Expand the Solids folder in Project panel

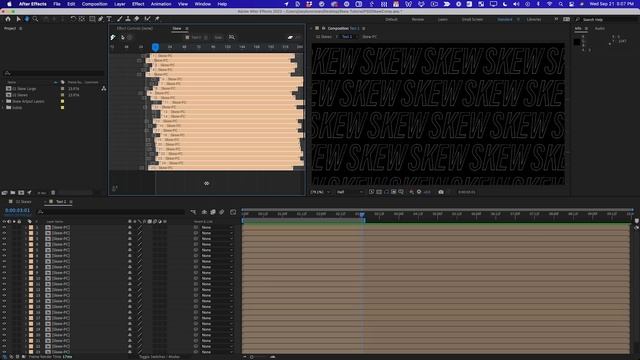pyautogui.click(x=3, y=108)
